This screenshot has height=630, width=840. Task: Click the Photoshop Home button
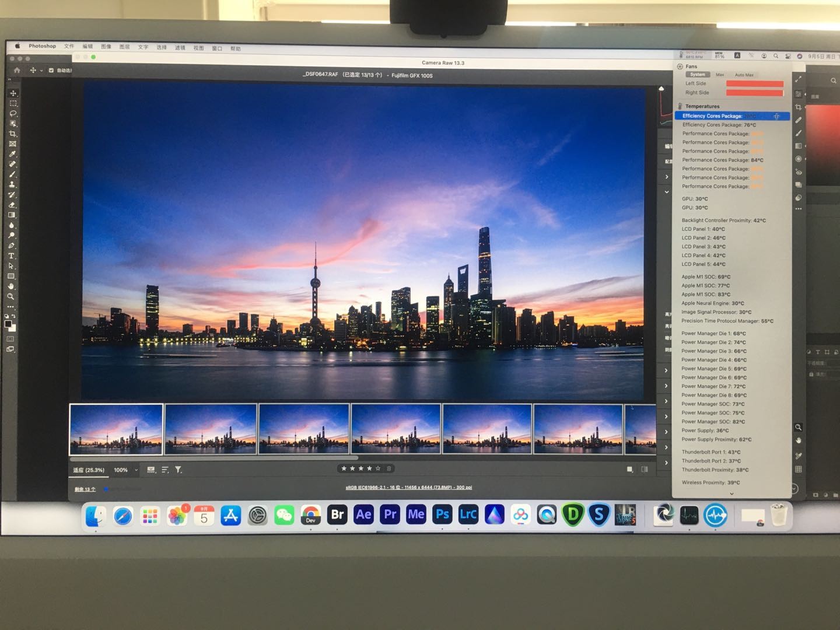pos(17,70)
